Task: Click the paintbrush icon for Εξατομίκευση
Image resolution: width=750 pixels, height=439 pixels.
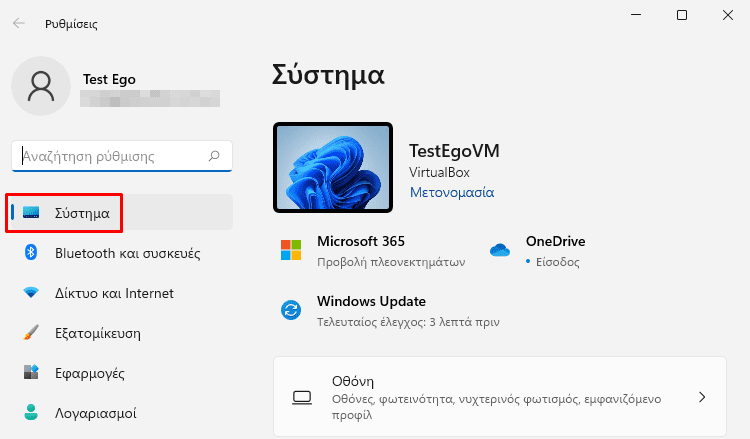Action: pyautogui.click(x=31, y=332)
